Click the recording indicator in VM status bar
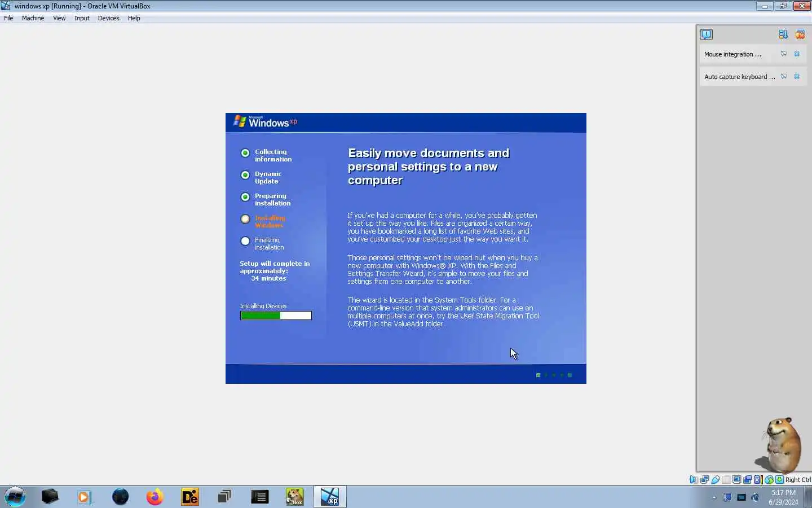The height and width of the screenshot is (508, 812). tap(748, 480)
